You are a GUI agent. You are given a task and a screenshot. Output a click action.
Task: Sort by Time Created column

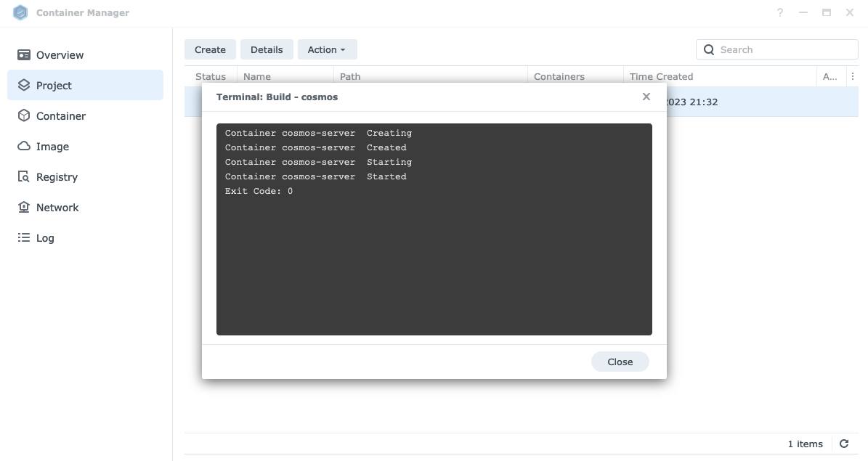pos(661,76)
